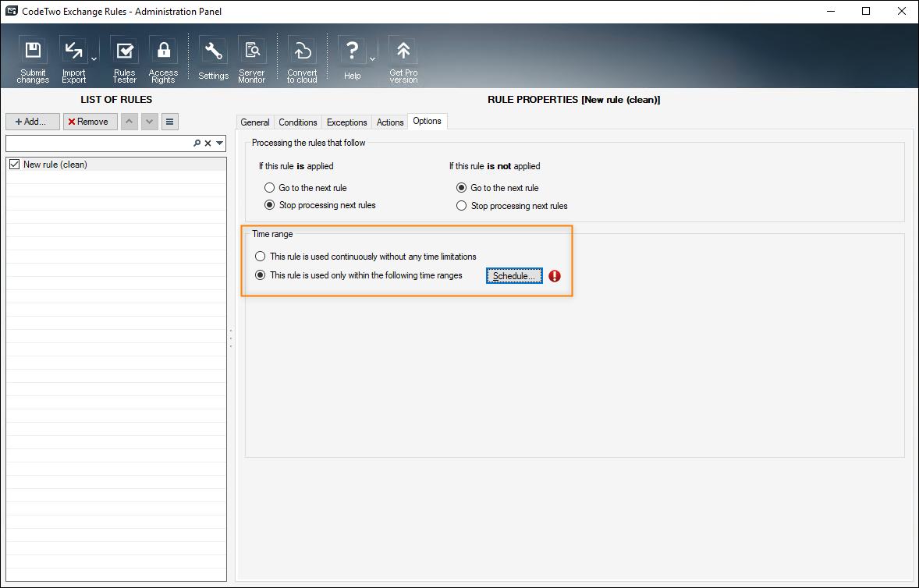Click the red error warning icon beside Schedule
Viewport: 919px width, 588px height.
(x=555, y=276)
